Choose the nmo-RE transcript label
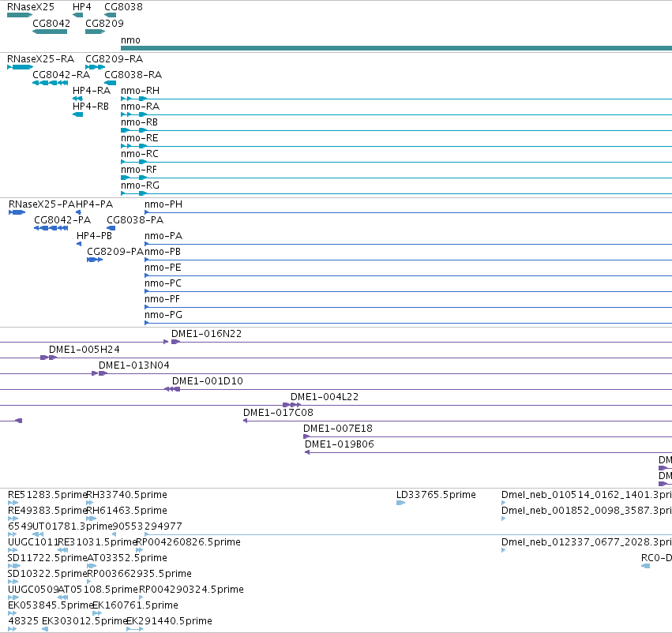 140,138
